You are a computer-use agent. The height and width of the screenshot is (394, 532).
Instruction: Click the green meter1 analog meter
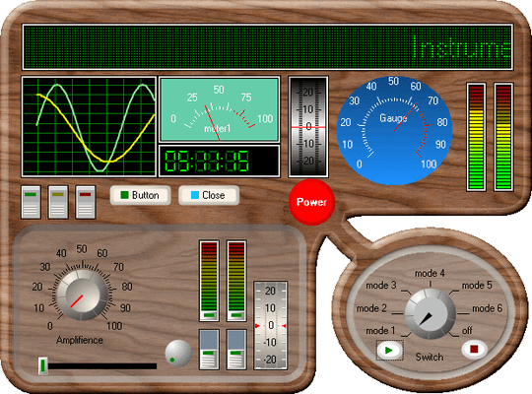219,109
